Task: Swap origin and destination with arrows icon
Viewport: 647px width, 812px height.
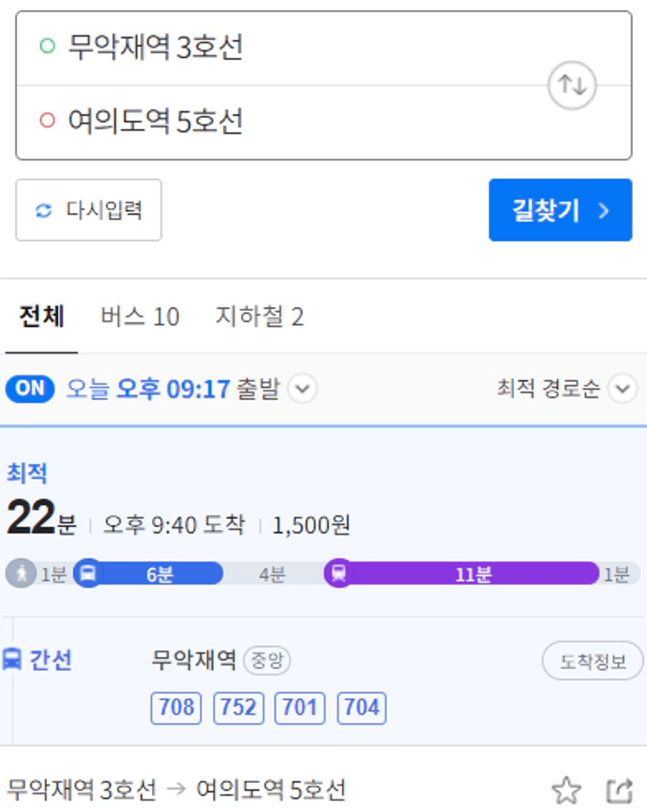Action: [572, 85]
